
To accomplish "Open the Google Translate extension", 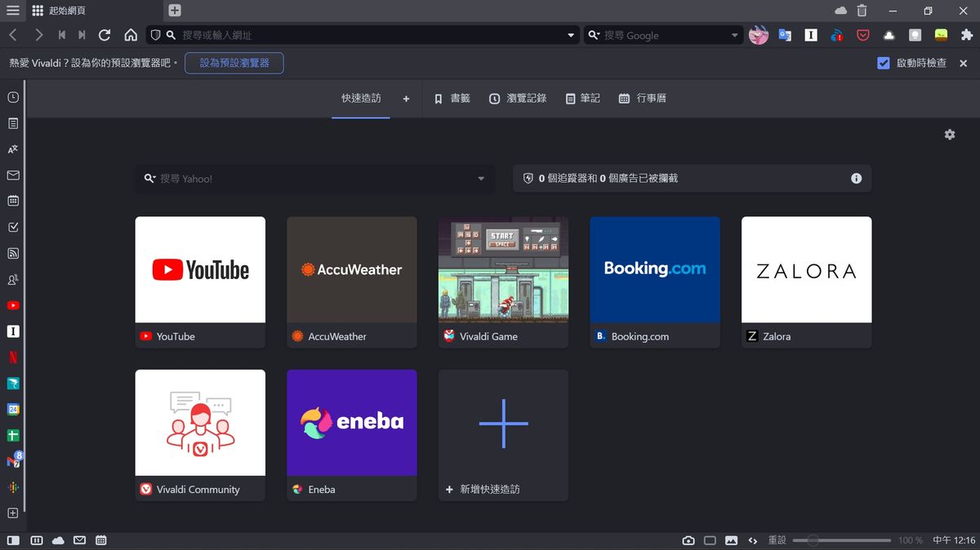I will [785, 35].
